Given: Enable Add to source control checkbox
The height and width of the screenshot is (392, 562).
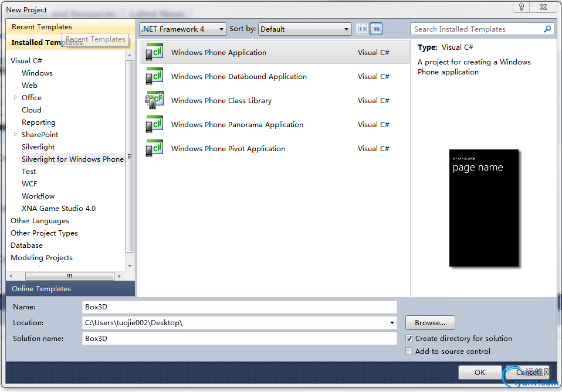Looking at the screenshot, I should pyautogui.click(x=409, y=351).
